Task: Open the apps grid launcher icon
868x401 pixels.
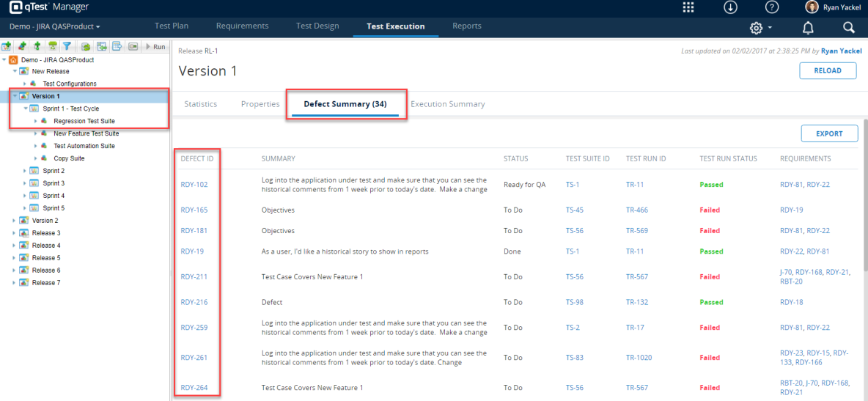Action: click(688, 7)
